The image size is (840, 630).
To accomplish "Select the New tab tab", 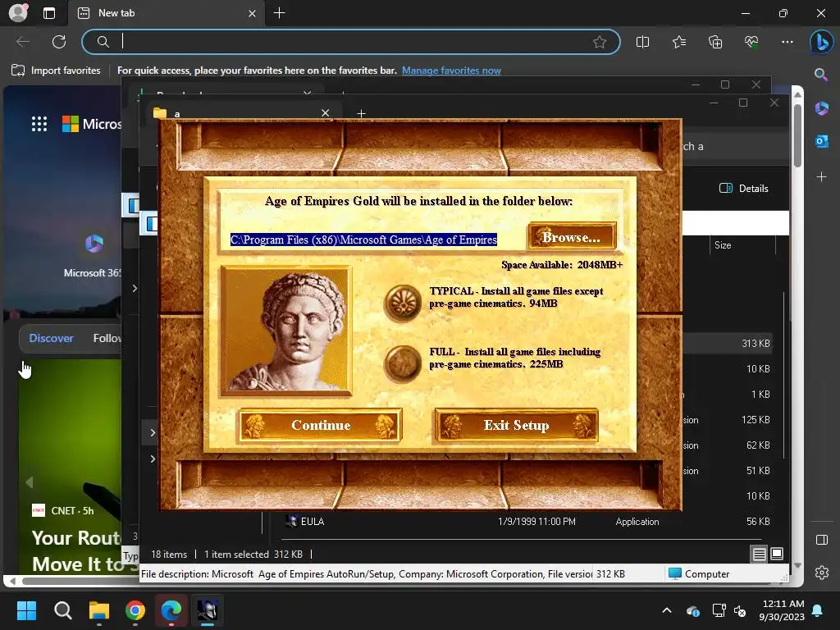I will [x=165, y=13].
